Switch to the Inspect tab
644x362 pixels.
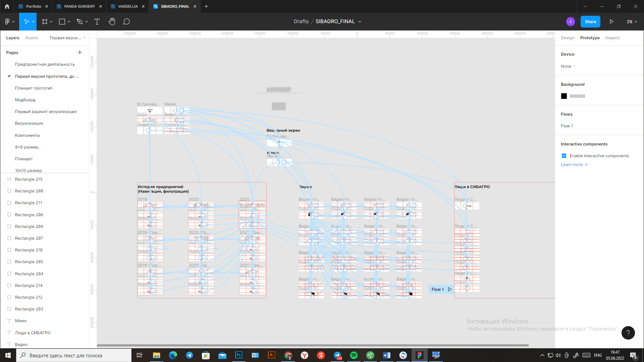[612, 38]
